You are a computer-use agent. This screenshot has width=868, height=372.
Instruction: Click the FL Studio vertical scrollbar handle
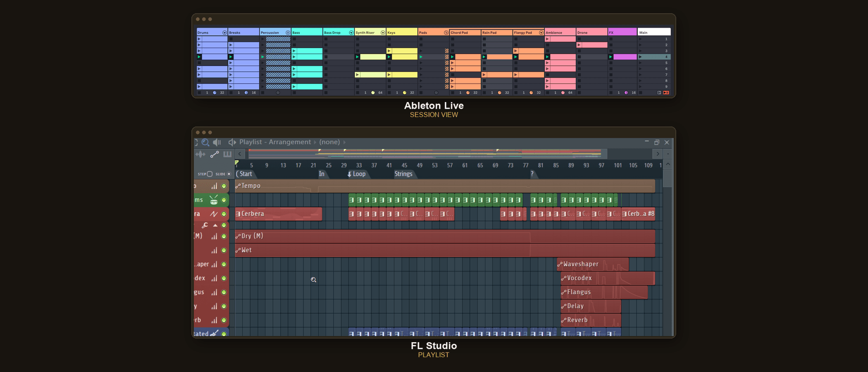667,178
